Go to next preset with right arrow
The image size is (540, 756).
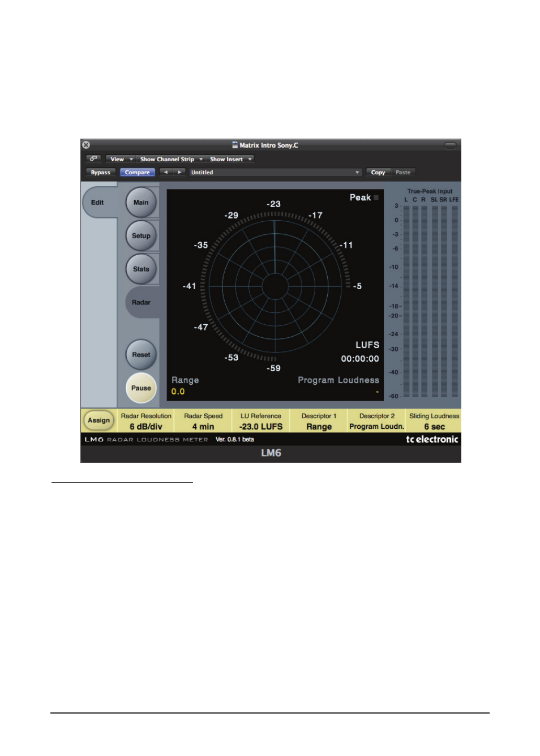(x=179, y=172)
